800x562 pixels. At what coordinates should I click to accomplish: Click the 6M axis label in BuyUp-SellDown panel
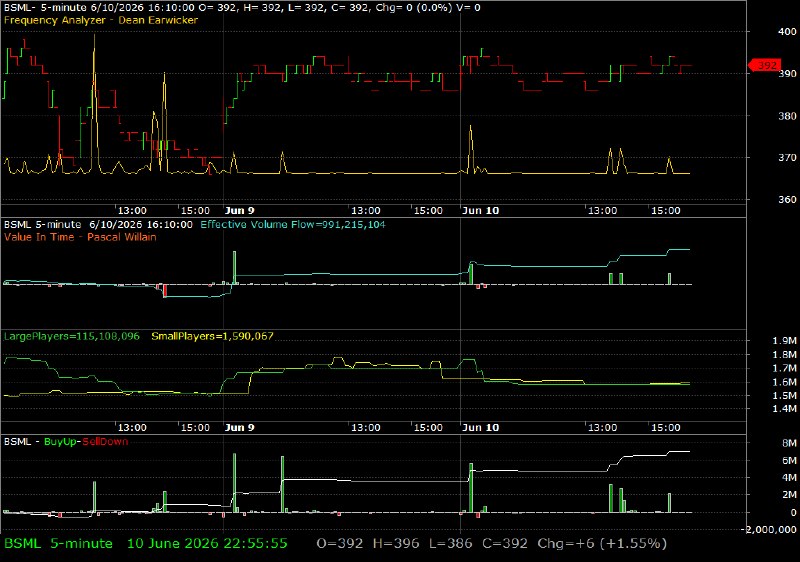[789, 461]
